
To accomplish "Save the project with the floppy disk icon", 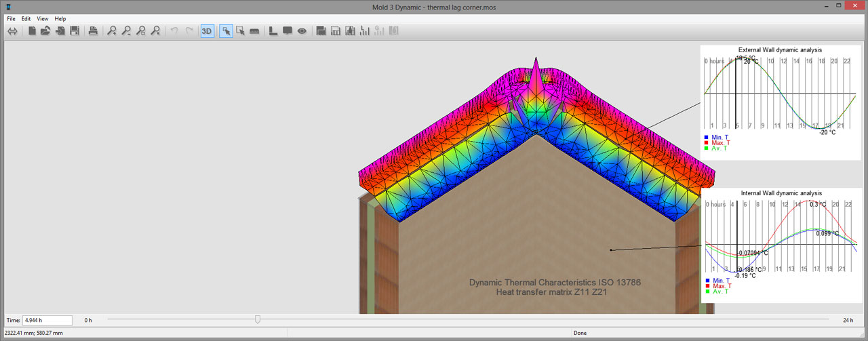I will (x=74, y=31).
